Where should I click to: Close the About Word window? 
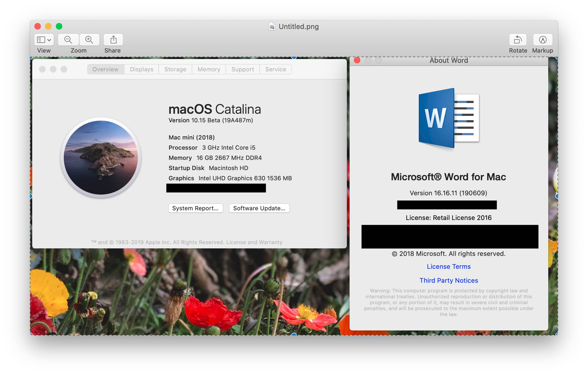coord(357,60)
